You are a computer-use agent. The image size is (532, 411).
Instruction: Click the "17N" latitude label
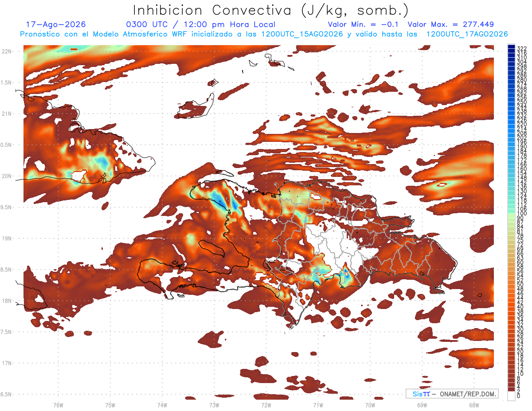point(8,363)
